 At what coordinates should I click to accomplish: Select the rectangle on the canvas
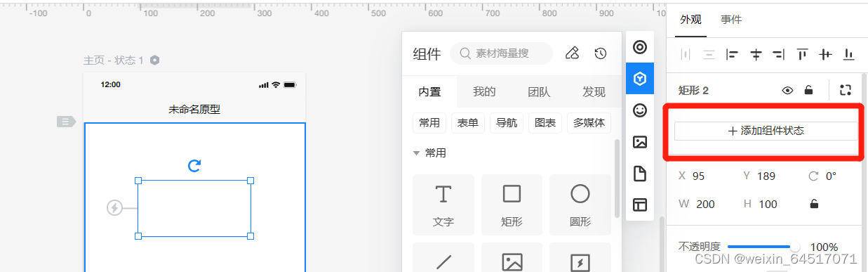coord(194,208)
